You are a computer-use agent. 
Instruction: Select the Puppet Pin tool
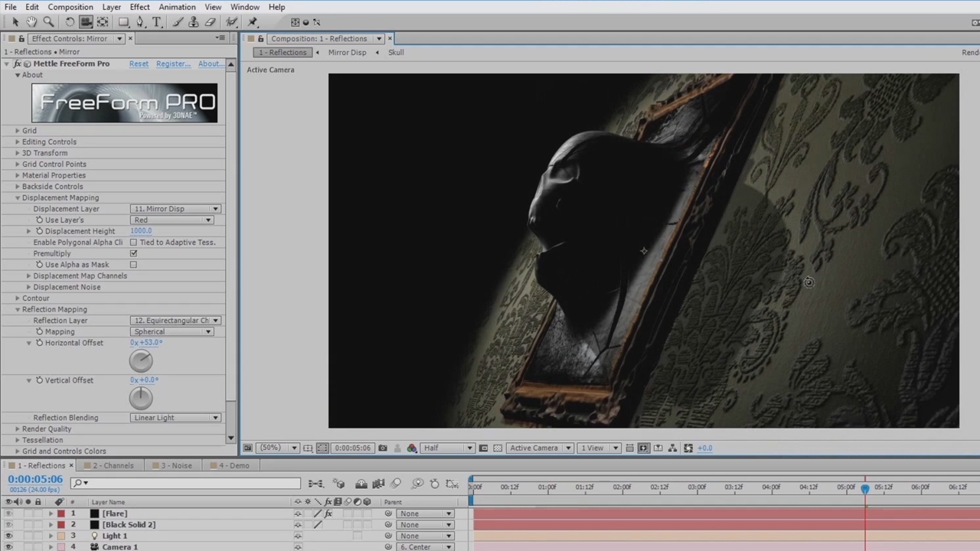[x=253, y=22]
